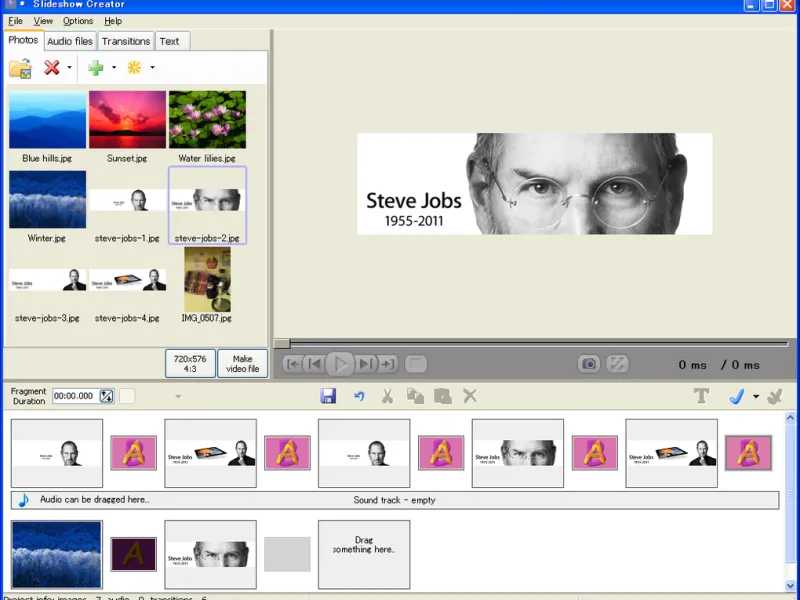Go to next fragment button
This screenshot has width=800, height=600.
(365, 364)
